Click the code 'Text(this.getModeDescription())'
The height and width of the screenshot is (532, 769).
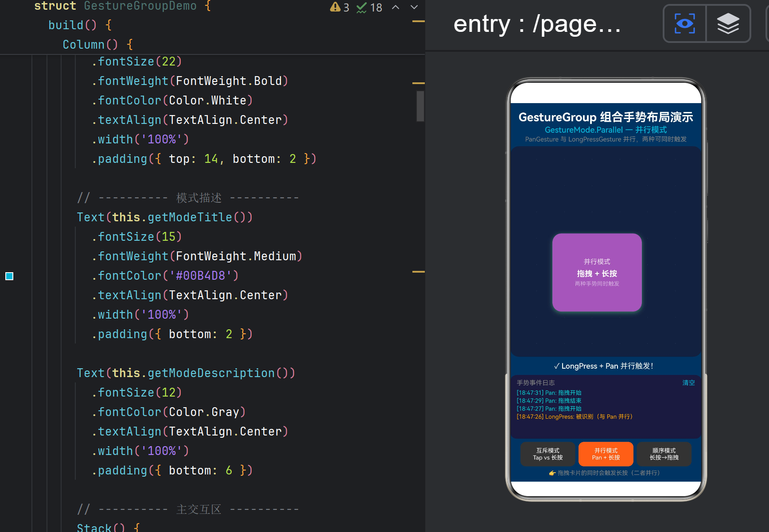(x=186, y=373)
